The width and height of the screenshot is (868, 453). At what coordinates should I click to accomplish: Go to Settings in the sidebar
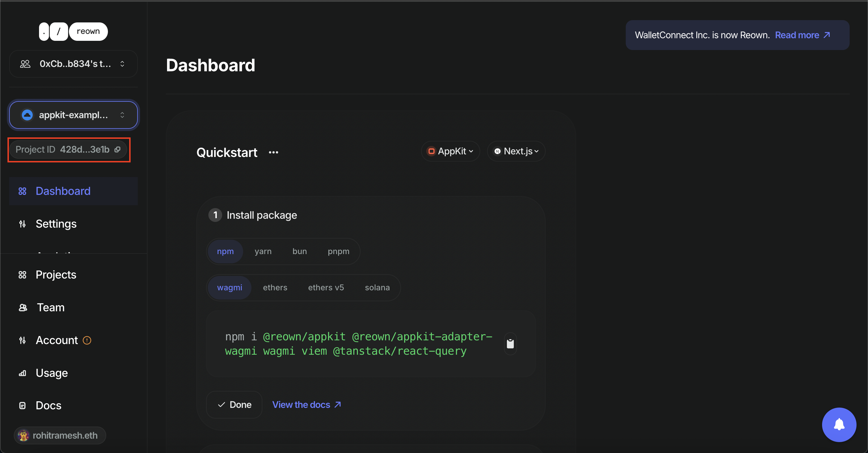point(56,224)
